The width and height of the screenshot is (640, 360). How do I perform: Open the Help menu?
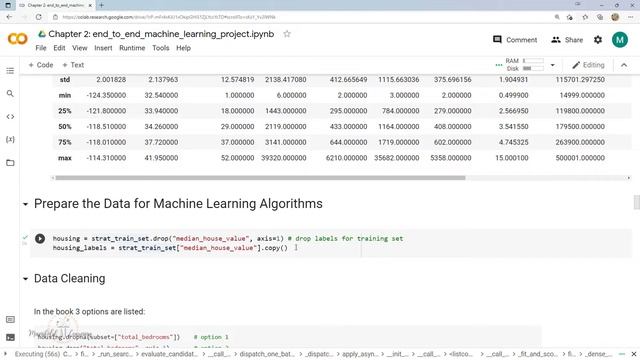(183, 48)
